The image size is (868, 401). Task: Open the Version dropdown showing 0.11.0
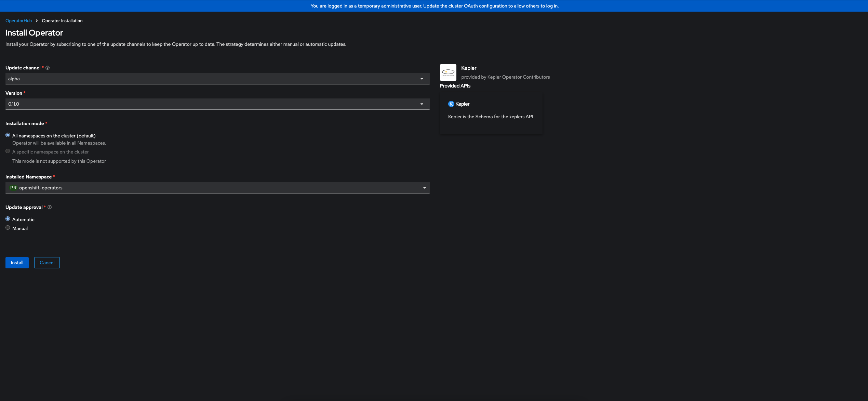(x=217, y=104)
